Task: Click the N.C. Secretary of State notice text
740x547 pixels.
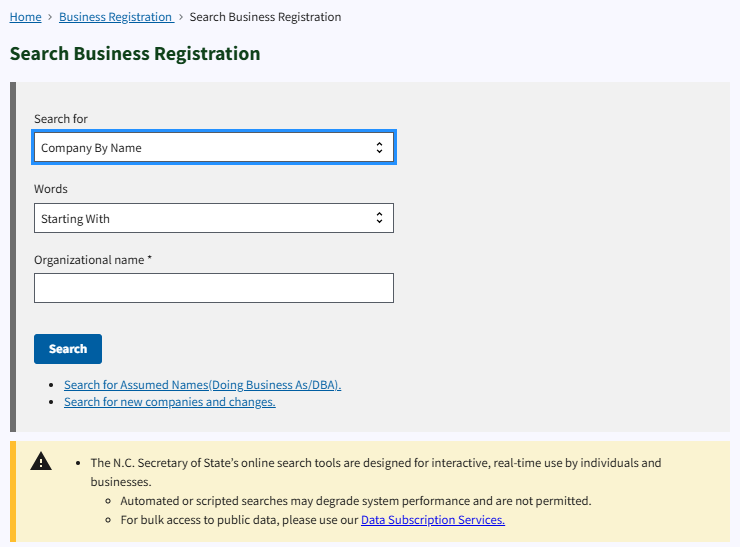Action: (x=376, y=463)
